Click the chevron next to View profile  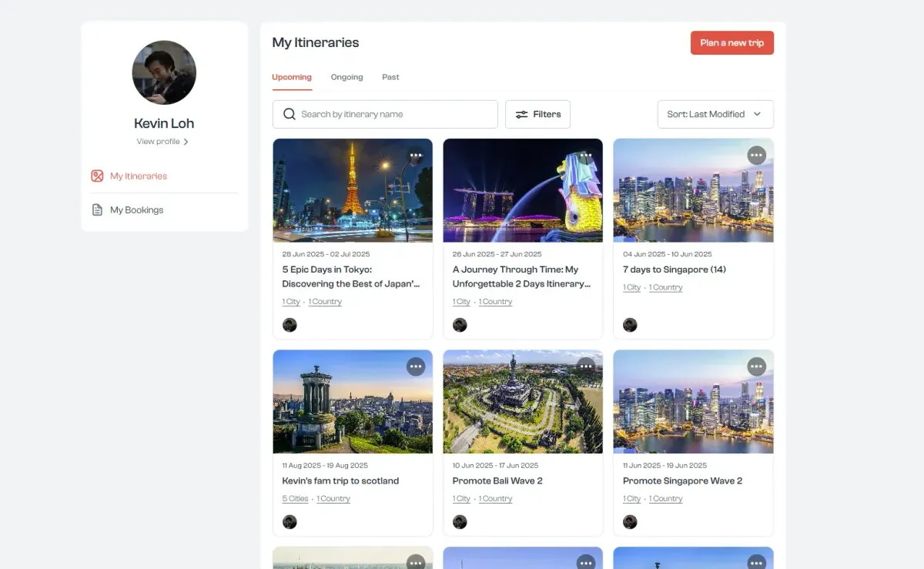186,142
